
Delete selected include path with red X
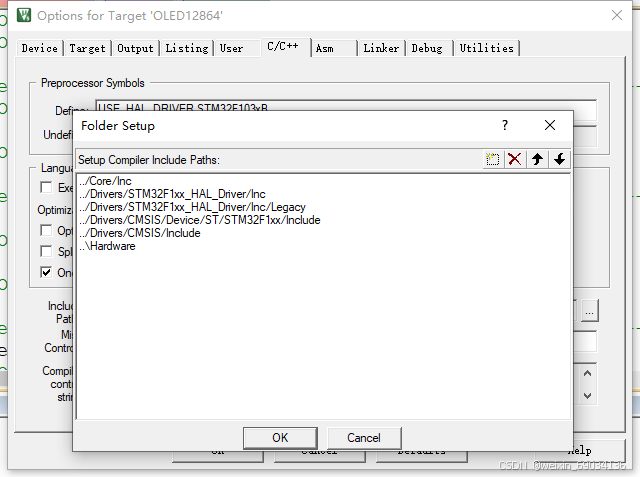515,159
